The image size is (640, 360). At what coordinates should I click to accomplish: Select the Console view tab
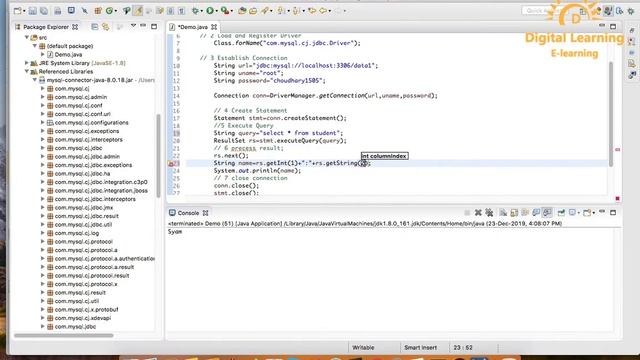(188, 213)
